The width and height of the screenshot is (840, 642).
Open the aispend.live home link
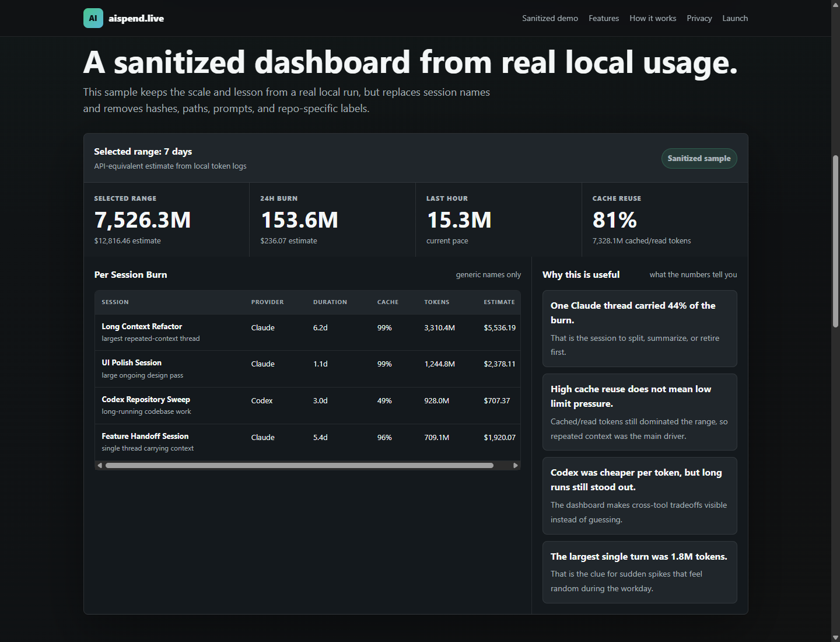pyautogui.click(x=124, y=18)
